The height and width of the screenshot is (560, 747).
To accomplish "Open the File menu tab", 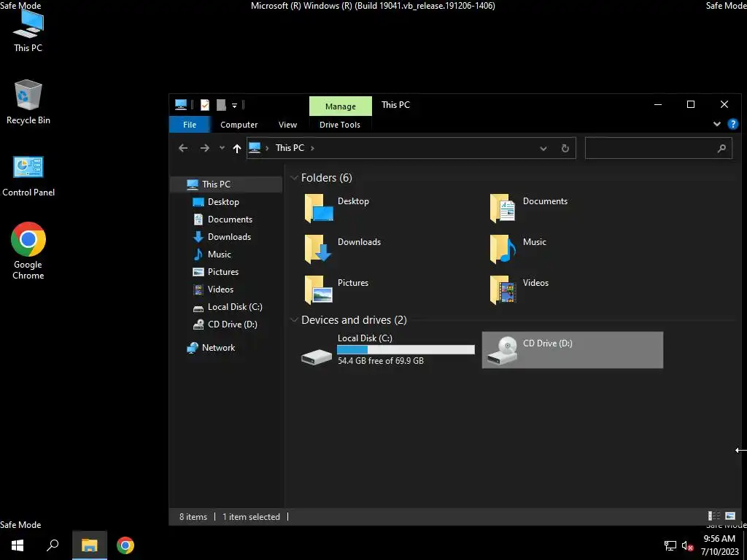I will pyautogui.click(x=190, y=125).
